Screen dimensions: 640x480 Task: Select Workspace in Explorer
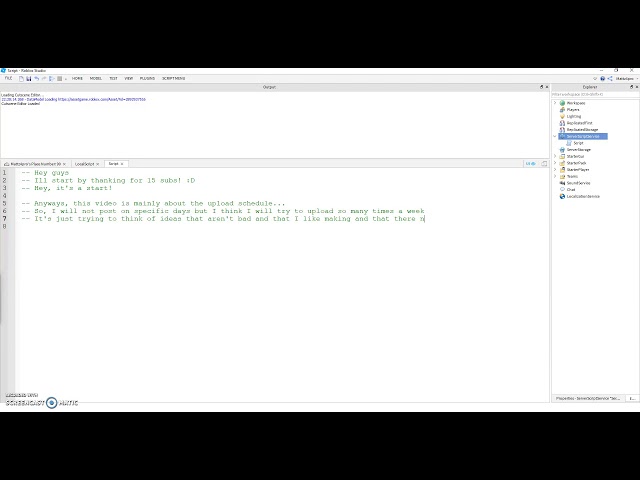click(576, 103)
